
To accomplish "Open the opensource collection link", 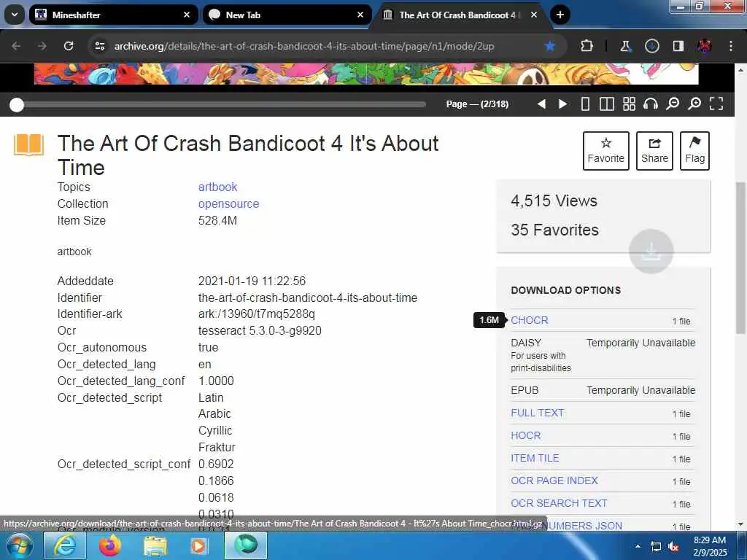I will pyautogui.click(x=228, y=204).
